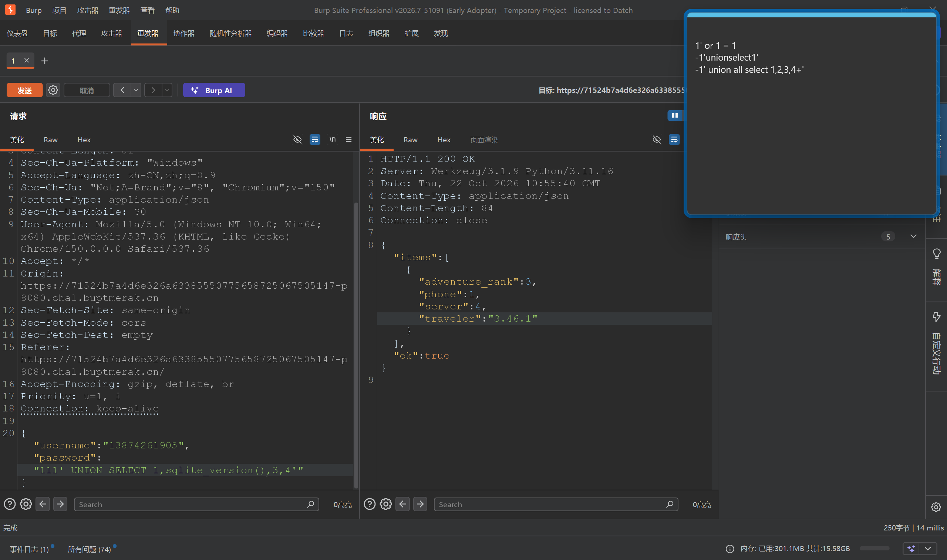Screen dimensions: 947x560
Task: Open request editor hamburger menu
Action: 348,140
